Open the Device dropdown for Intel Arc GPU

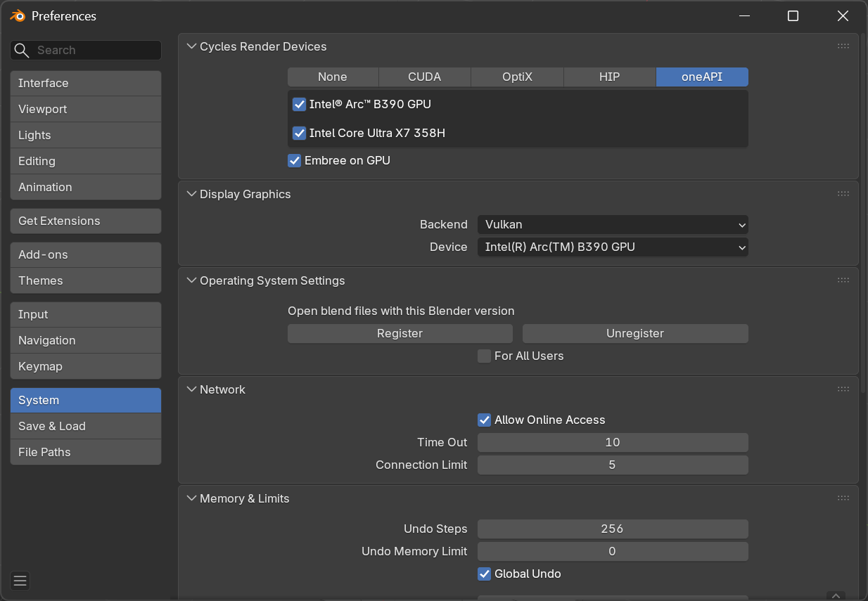coord(612,247)
